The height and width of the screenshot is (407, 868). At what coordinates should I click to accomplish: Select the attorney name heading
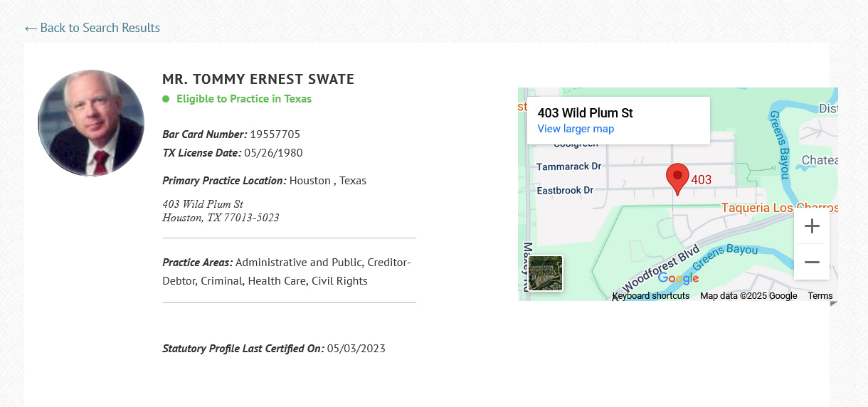tap(258, 79)
